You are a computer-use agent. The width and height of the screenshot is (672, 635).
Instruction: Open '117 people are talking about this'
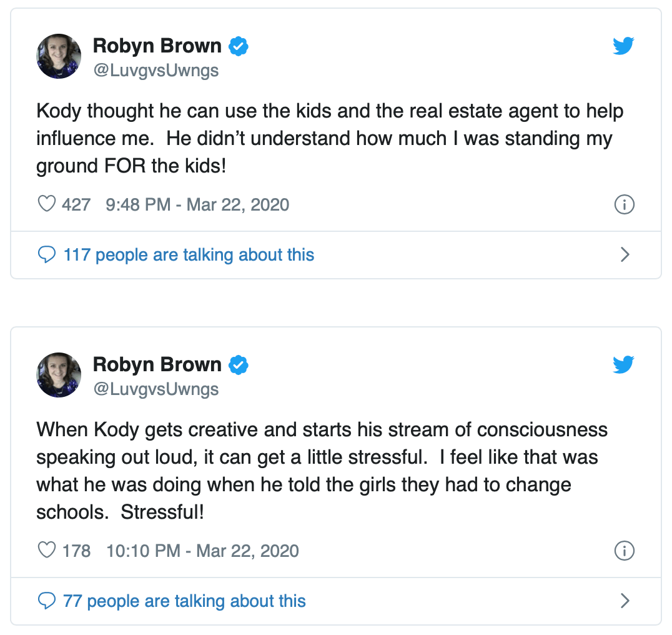(189, 255)
